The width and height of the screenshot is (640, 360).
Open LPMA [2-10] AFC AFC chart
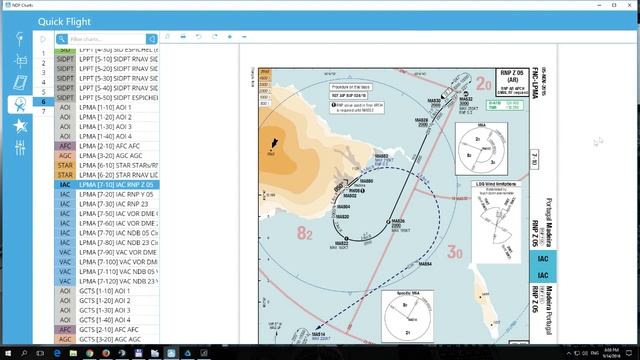[107, 146]
